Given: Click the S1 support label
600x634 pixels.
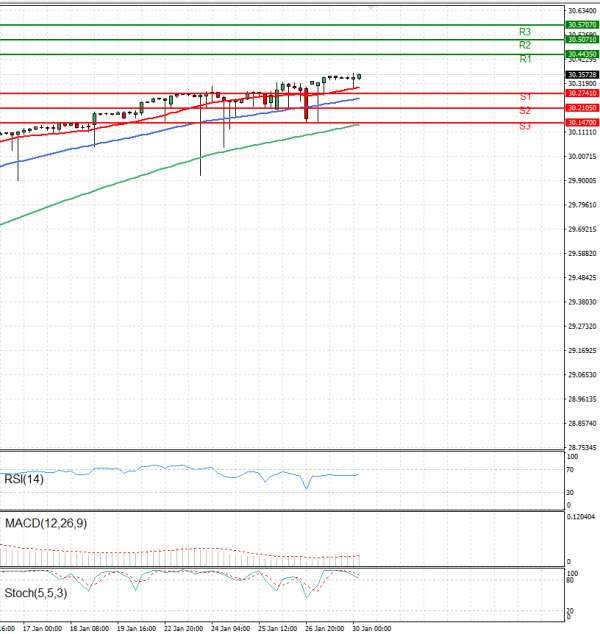Looking at the screenshot, I should tap(525, 97).
